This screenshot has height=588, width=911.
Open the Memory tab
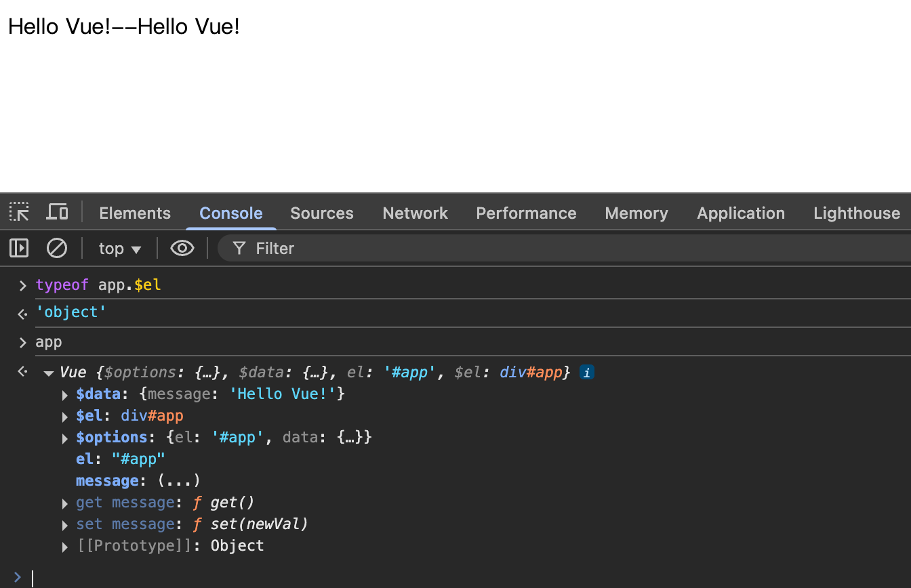pos(636,213)
